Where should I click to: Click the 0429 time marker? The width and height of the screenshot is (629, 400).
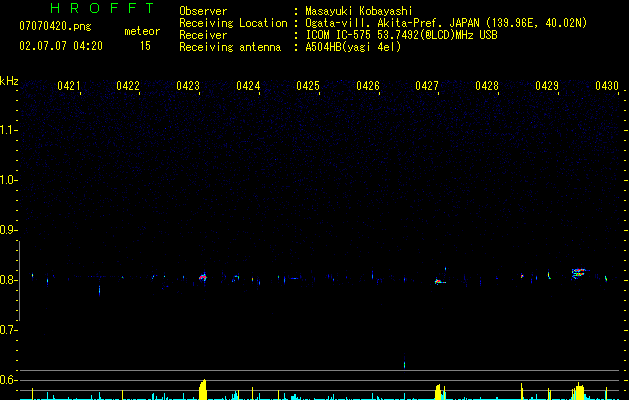point(547,86)
